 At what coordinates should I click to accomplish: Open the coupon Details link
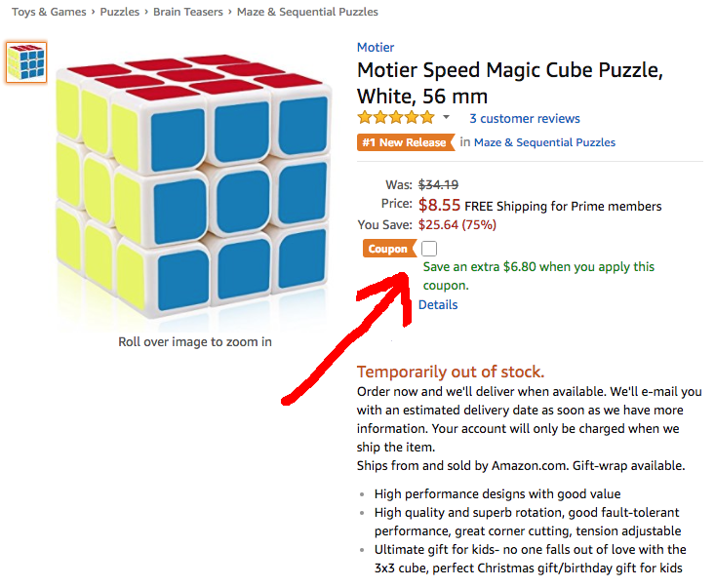pyautogui.click(x=438, y=304)
